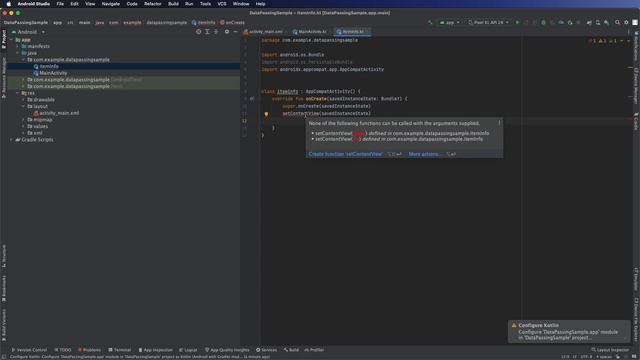Toggle the Bookmarks side tab

(x=4, y=289)
